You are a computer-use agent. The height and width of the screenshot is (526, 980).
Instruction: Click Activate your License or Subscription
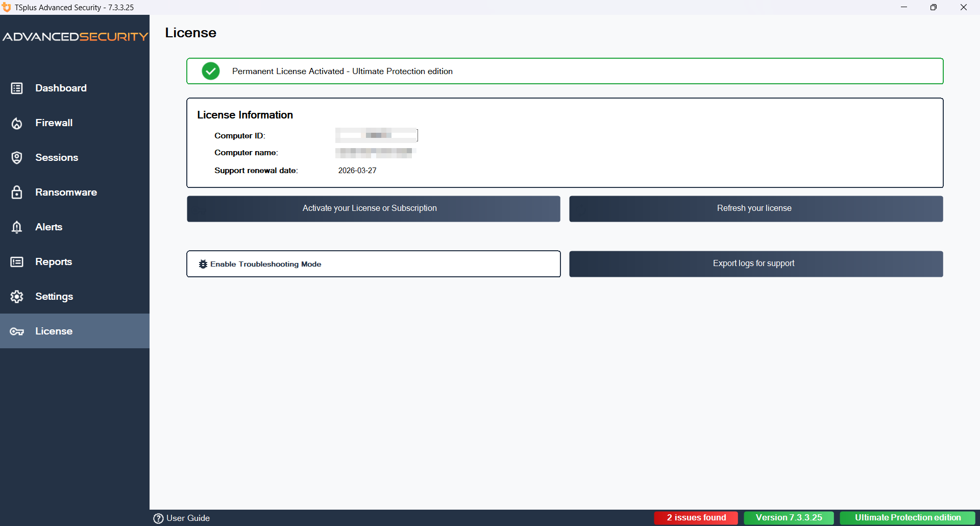pyautogui.click(x=374, y=209)
